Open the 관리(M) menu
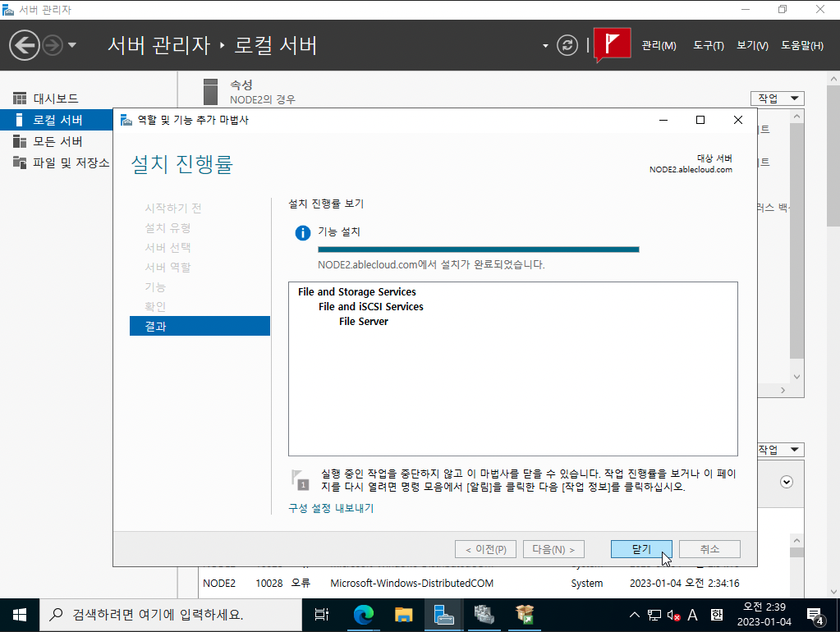 click(x=659, y=45)
